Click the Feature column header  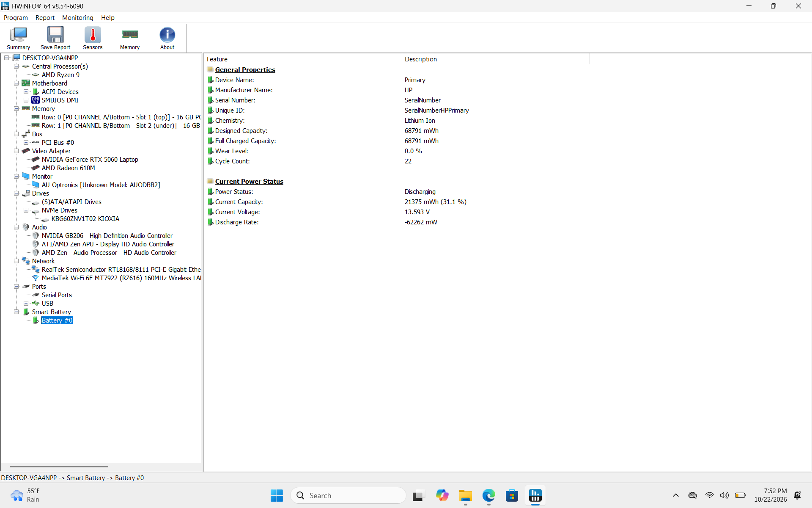click(303, 59)
